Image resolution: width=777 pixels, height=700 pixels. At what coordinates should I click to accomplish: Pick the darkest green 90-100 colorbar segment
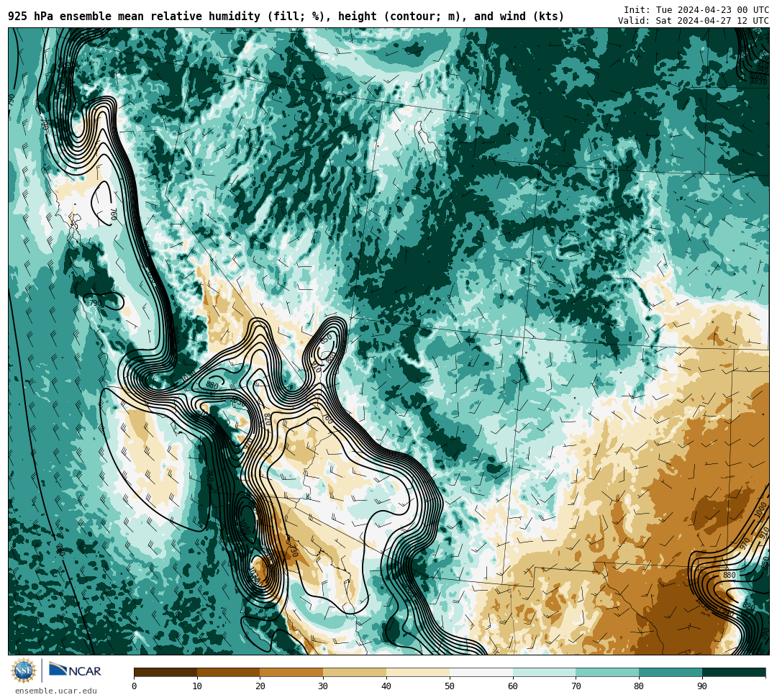[x=734, y=672]
